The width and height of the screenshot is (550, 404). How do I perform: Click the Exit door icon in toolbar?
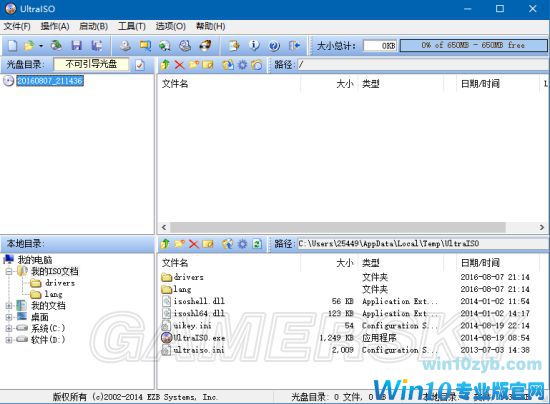click(294, 46)
